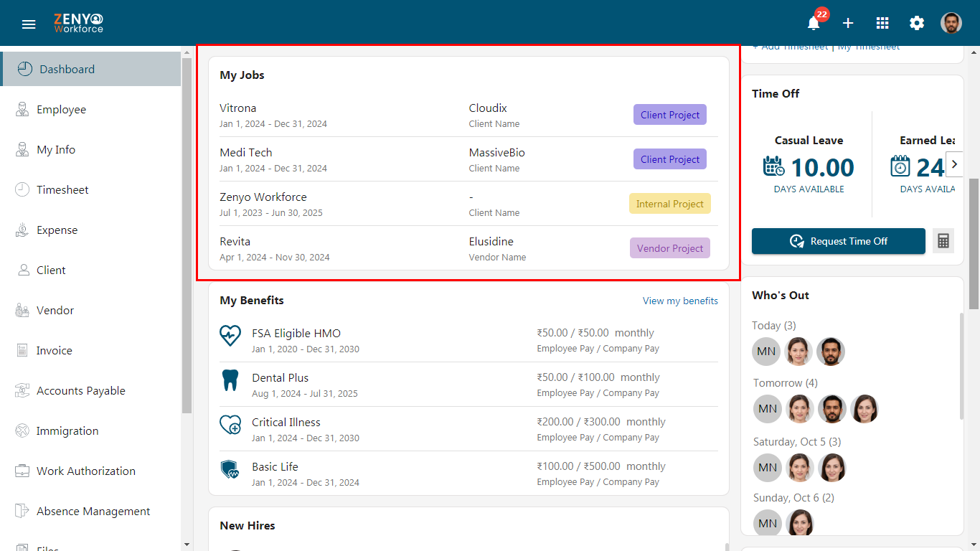Click the plus quick-add icon in header
980x551 pixels.
(x=848, y=23)
